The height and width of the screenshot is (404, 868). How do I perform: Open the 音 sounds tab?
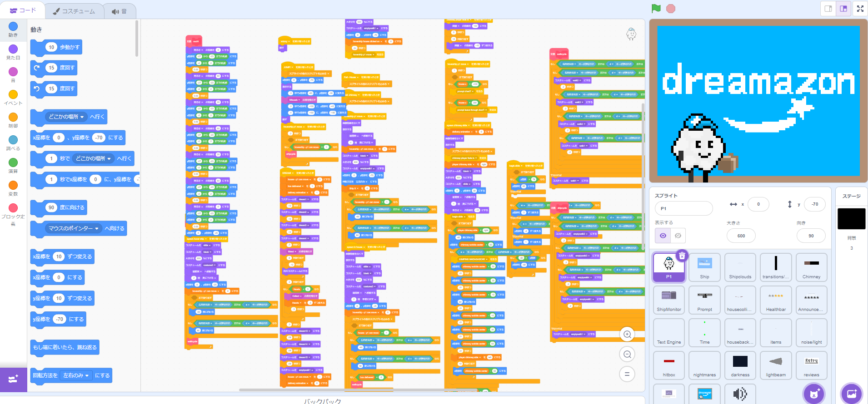tap(120, 11)
